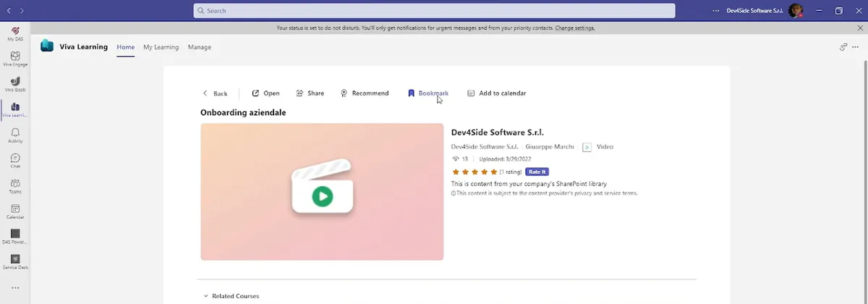Open Service Desk app icon
The image size is (868, 304).
pos(15,262)
